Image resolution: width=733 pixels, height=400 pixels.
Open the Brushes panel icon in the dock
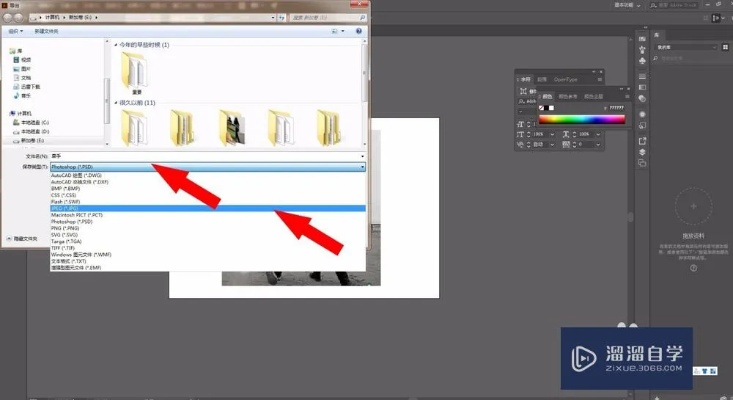642,50
